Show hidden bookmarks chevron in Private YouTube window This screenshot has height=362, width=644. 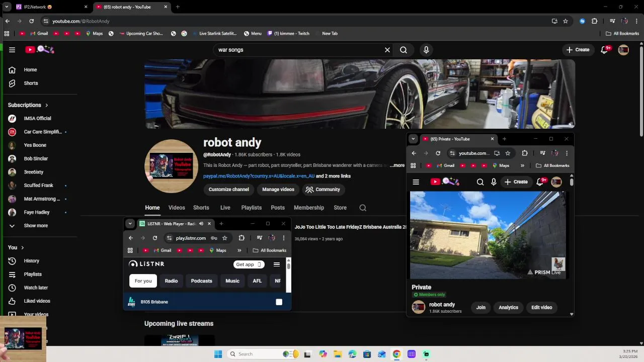click(522, 165)
